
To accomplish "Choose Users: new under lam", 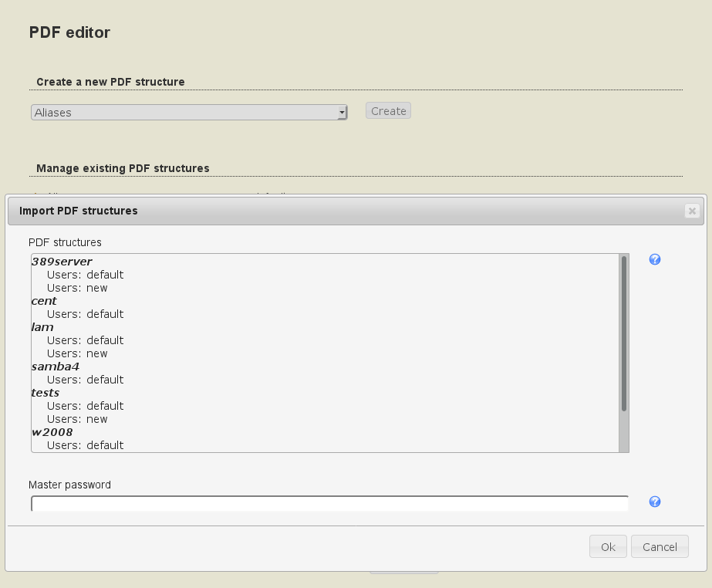I will (77, 353).
